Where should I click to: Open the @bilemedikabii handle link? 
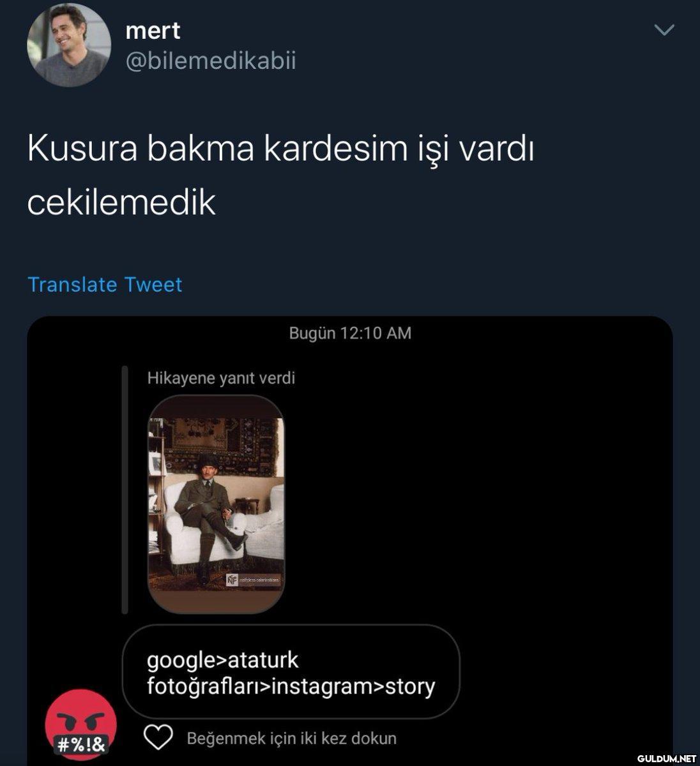tap(211, 61)
